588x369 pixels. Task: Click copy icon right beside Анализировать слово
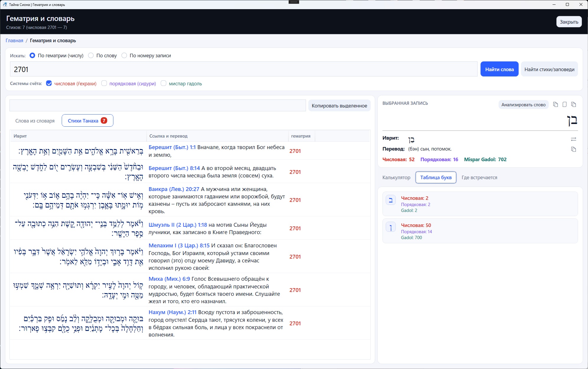556,105
